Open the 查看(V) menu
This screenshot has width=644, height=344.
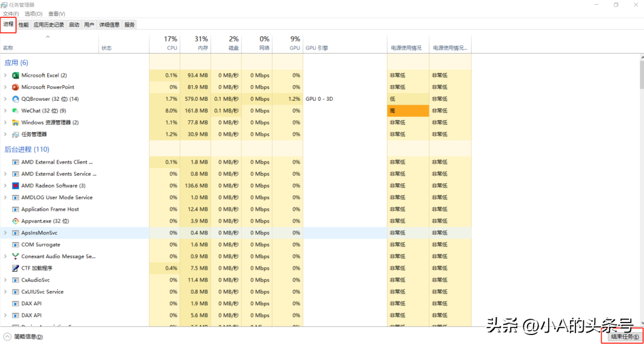click(x=57, y=14)
